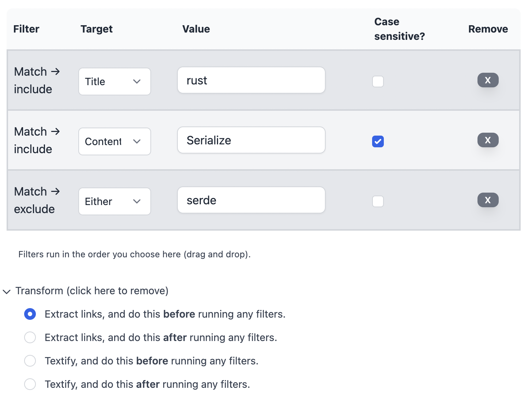Remove the Serialize content filter
532x409 pixels.
[x=488, y=140]
